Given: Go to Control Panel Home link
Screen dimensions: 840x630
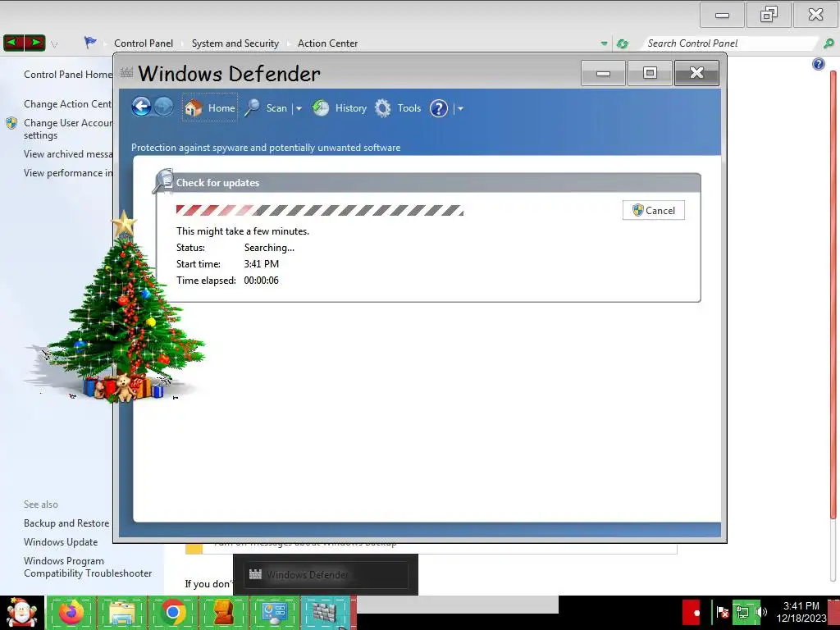Looking at the screenshot, I should pos(68,75).
